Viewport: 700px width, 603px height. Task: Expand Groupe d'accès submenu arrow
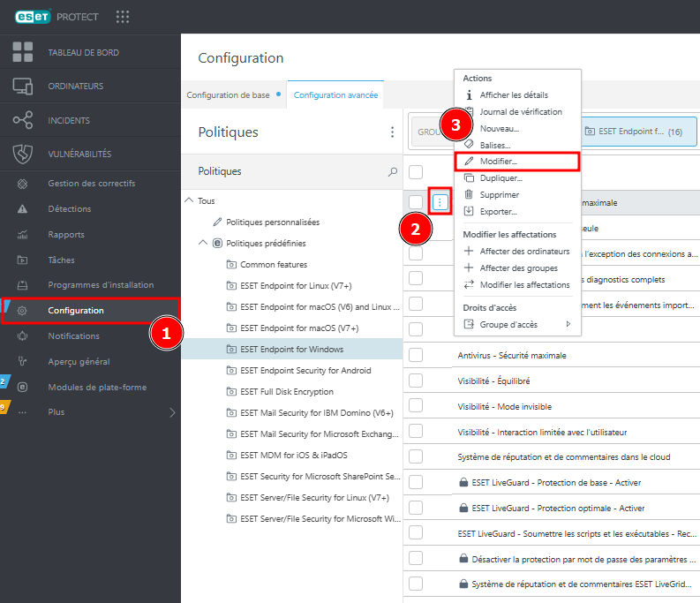tap(568, 324)
